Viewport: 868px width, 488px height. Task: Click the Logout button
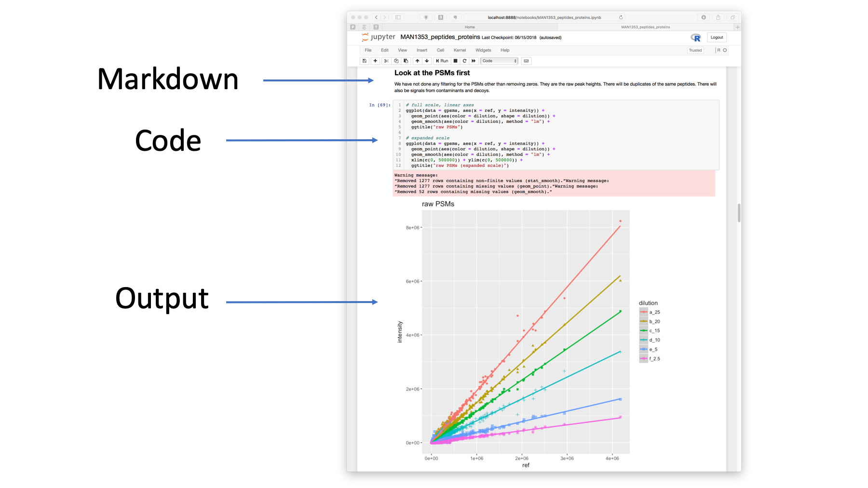point(717,37)
